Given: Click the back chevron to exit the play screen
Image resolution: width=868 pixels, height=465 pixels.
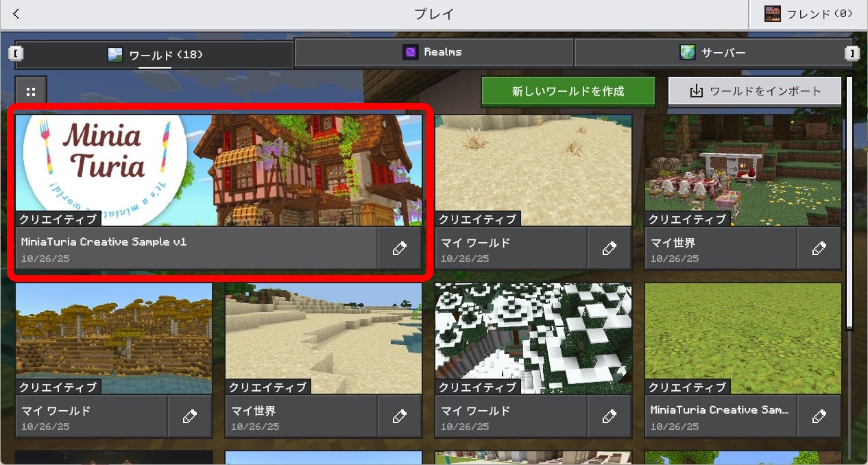Looking at the screenshot, I should [x=14, y=12].
